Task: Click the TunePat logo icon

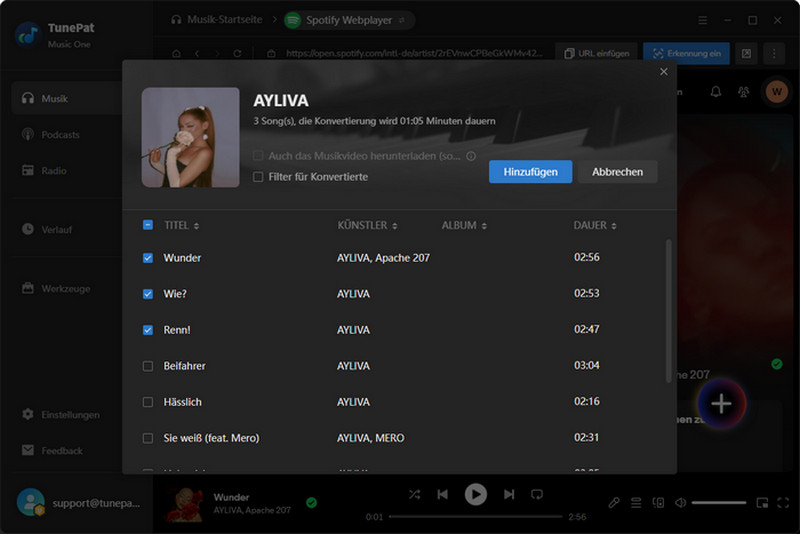Action: click(28, 34)
